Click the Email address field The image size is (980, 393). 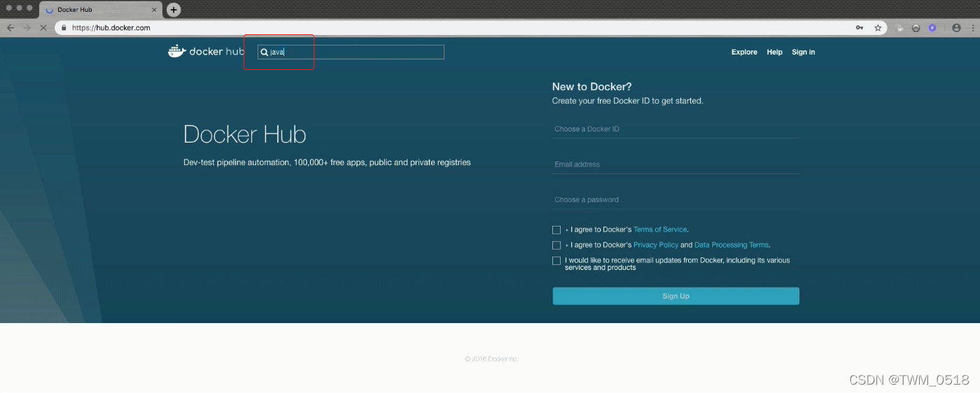tap(675, 164)
